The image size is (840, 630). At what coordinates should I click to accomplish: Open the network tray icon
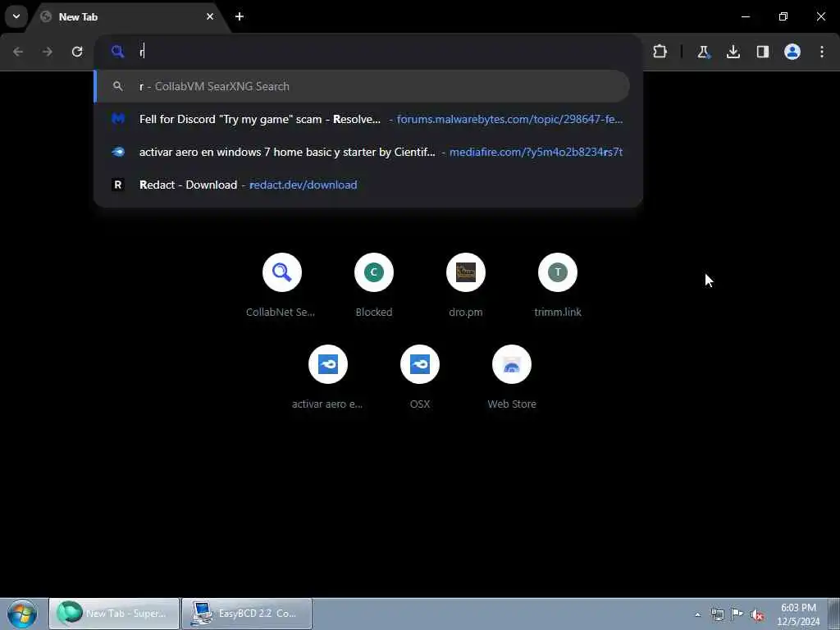(717, 614)
